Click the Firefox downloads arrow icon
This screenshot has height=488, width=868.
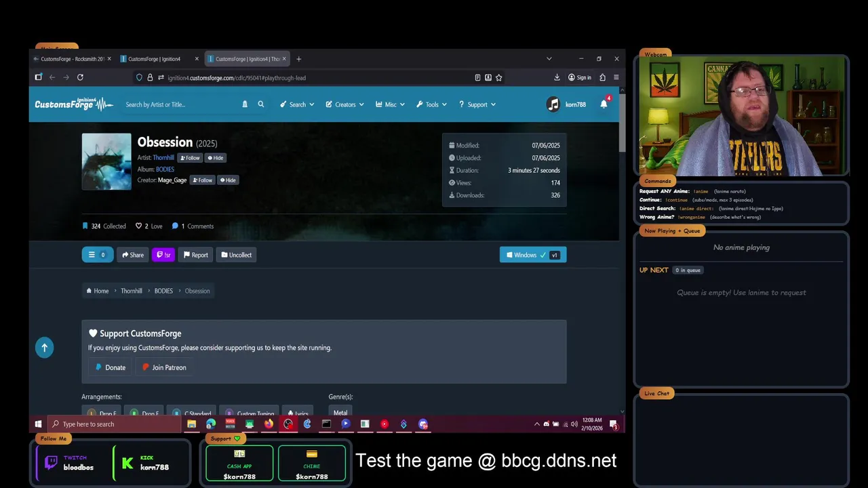(557, 77)
